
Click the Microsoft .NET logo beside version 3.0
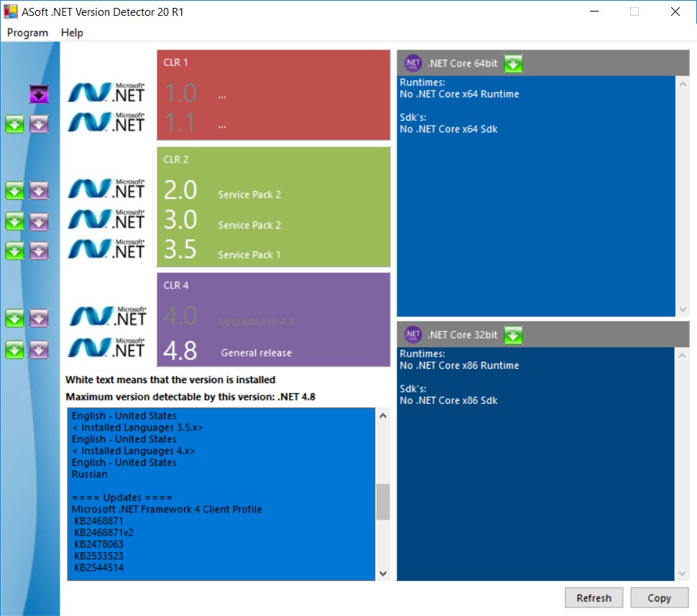click(106, 219)
